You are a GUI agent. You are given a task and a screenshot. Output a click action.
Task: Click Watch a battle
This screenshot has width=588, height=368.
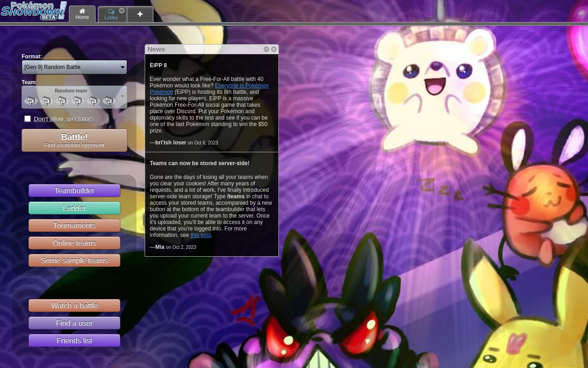(x=74, y=306)
